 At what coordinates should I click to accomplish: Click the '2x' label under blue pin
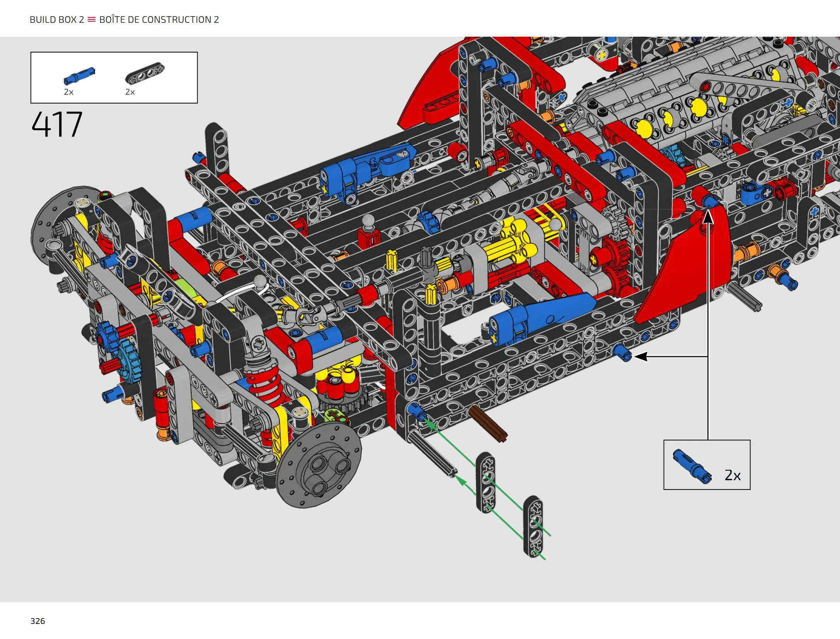68,92
